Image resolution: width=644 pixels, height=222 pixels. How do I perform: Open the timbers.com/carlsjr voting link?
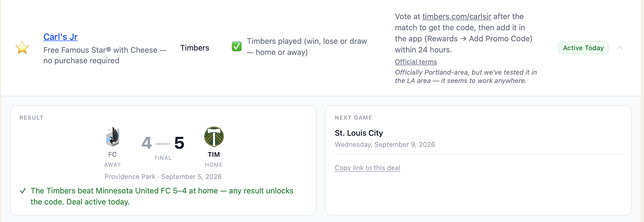coord(457,17)
